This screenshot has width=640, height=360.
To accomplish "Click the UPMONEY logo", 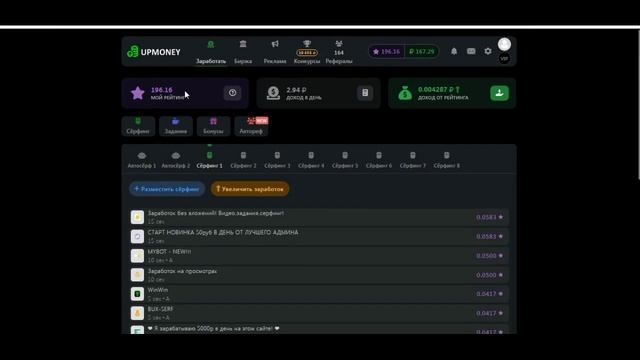I will pos(154,52).
